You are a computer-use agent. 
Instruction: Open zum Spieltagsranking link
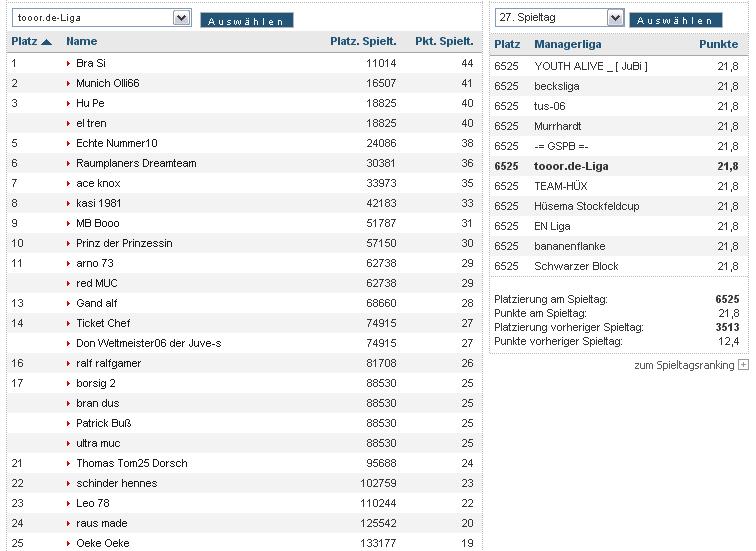click(683, 365)
